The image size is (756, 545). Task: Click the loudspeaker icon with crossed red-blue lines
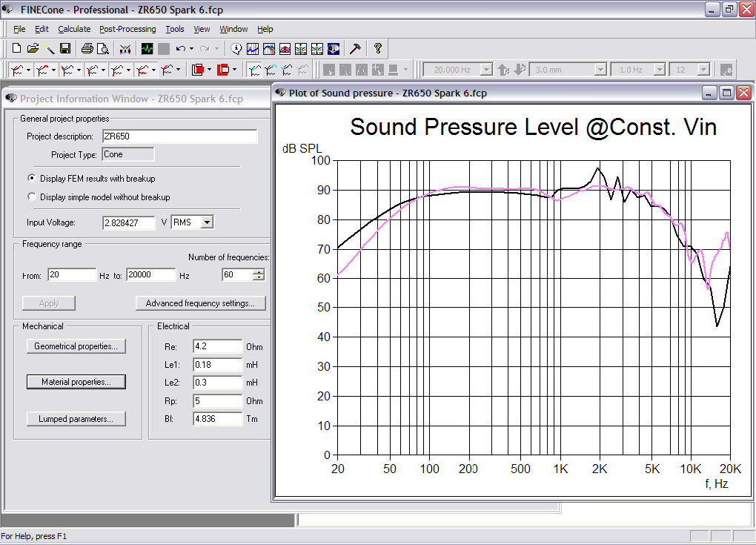click(125, 48)
